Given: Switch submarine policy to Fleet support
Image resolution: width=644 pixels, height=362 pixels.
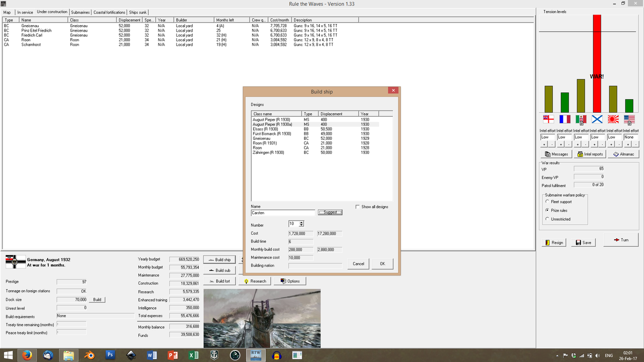Looking at the screenshot, I should (x=547, y=202).
